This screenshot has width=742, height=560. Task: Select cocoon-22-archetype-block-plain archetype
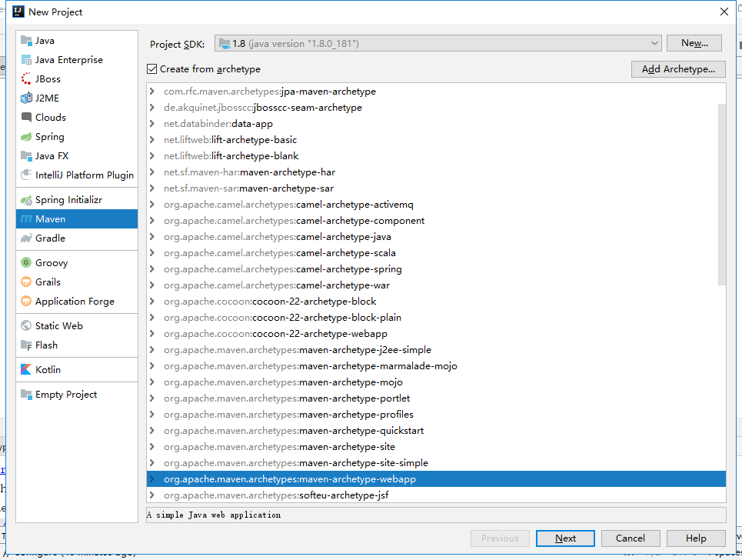[436, 317]
